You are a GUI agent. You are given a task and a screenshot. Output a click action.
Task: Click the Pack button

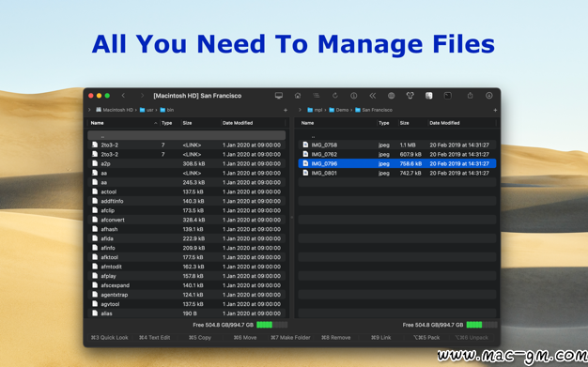coord(426,337)
